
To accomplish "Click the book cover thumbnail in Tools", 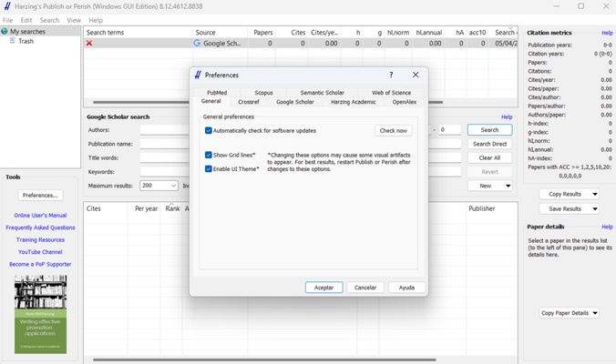I will (x=40, y=314).
